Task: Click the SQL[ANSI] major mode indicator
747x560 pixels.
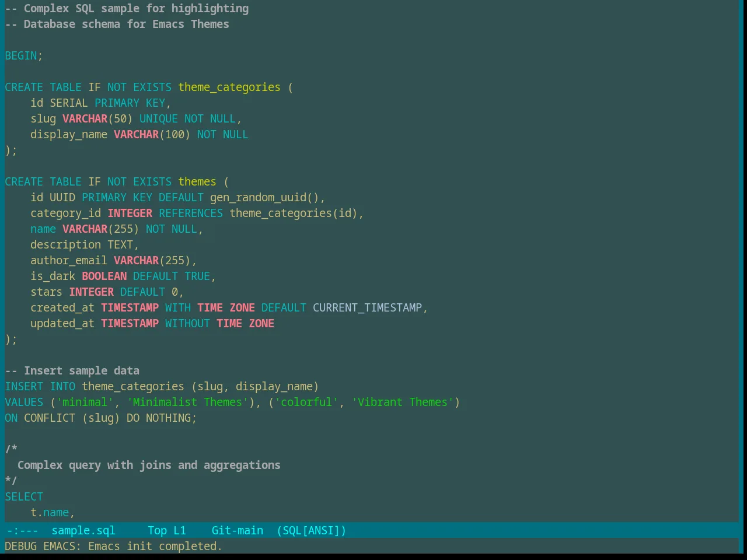Action: tap(312, 530)
